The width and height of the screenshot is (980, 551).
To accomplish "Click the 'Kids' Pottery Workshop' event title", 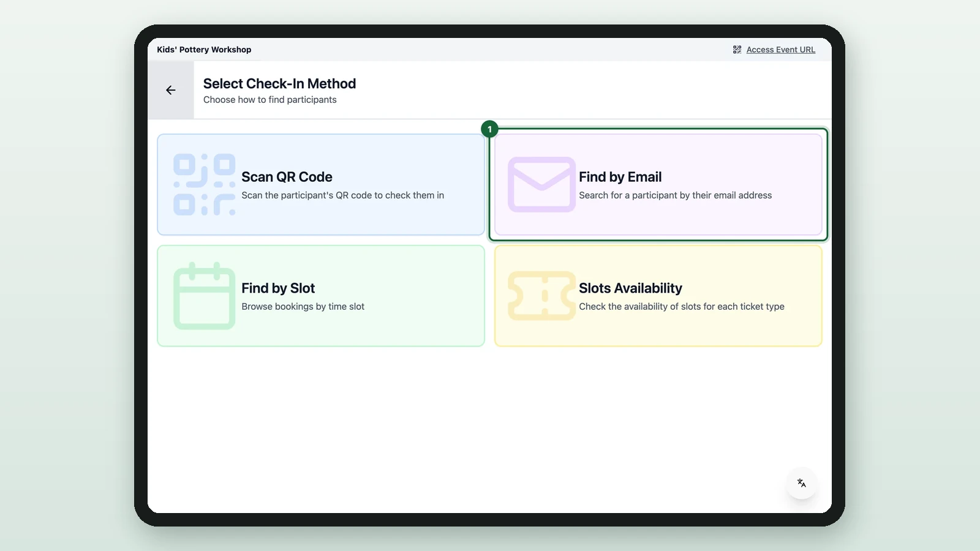I will pyautogui.click(x=204, y=50).
